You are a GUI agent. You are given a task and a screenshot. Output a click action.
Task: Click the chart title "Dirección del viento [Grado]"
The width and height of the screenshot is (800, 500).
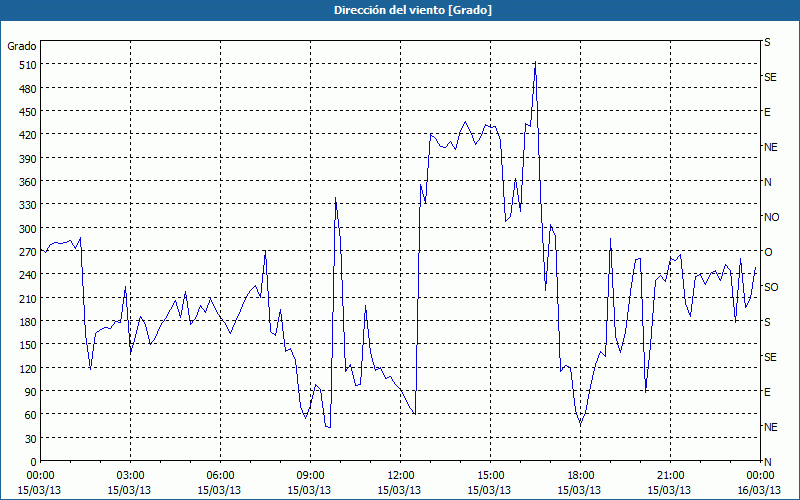click(413, 10)
